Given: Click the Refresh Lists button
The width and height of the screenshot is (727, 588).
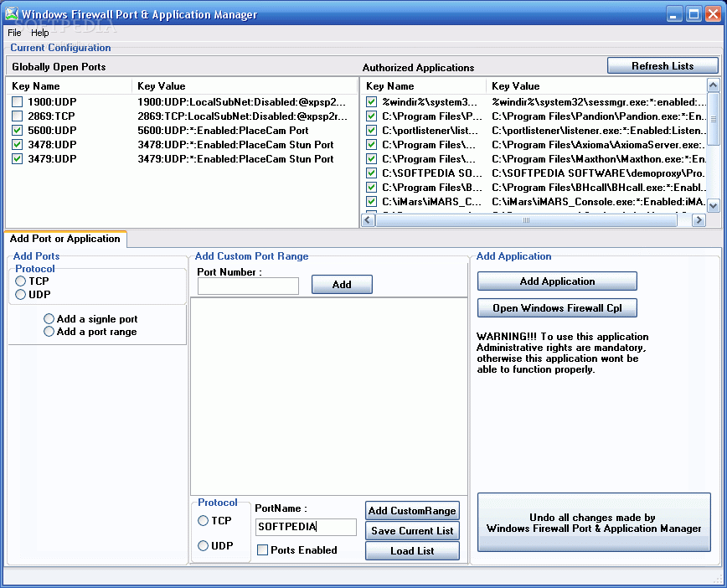Looking at the screenshot, I should [x=663, y=64].
